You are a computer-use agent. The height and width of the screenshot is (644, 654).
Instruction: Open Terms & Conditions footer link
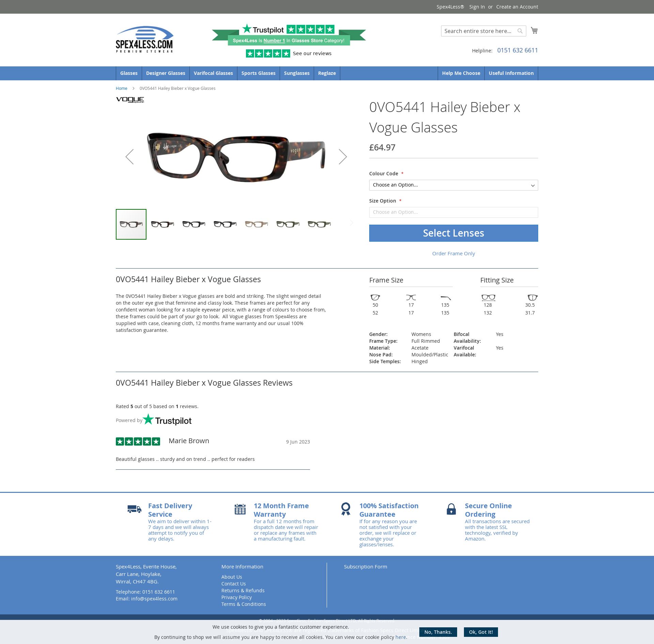(x=244, y=604)
